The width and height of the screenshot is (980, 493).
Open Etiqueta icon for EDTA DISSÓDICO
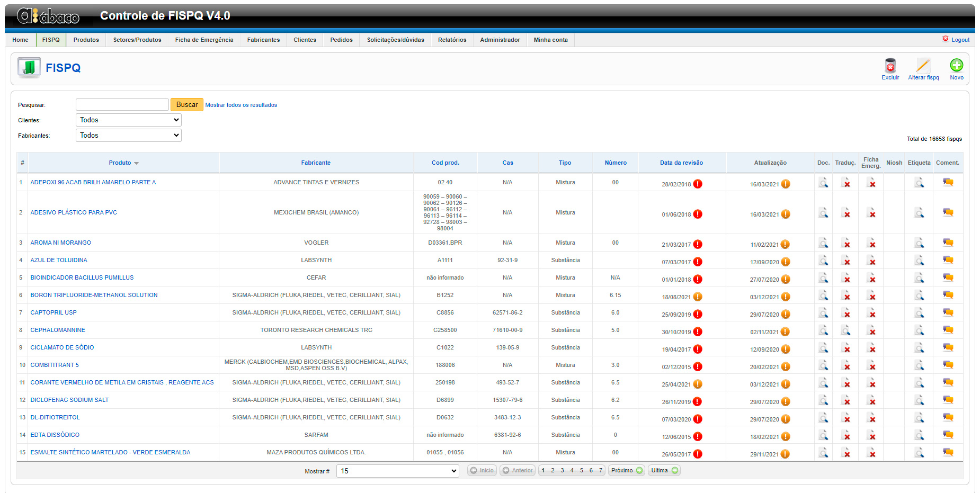tap(919, 435)
